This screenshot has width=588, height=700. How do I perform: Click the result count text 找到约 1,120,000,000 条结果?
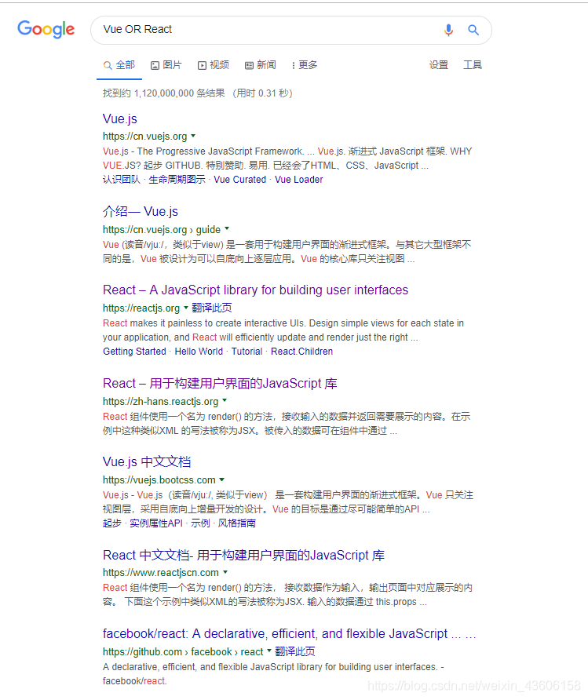pos(164,93)
